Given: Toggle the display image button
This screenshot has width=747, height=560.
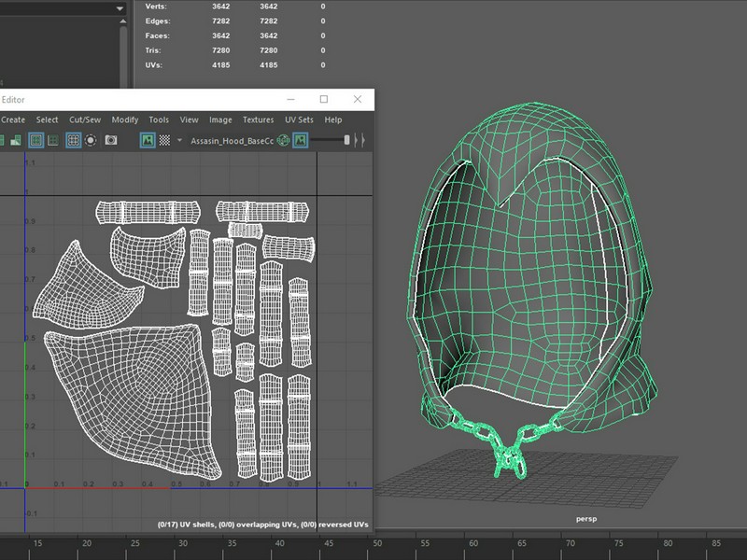Looking at the screenshot, I should click(x=148, y=140).
